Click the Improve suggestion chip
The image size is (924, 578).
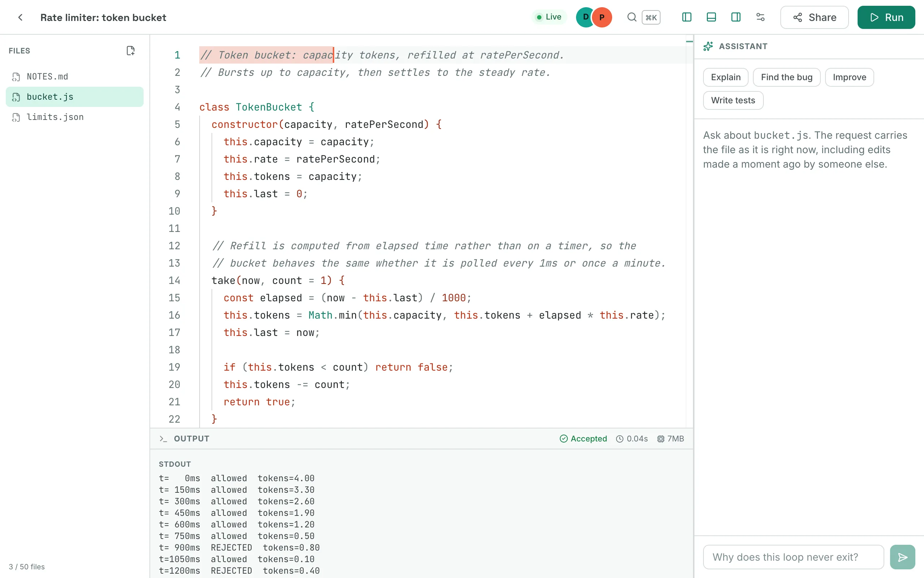pos(849,77)
